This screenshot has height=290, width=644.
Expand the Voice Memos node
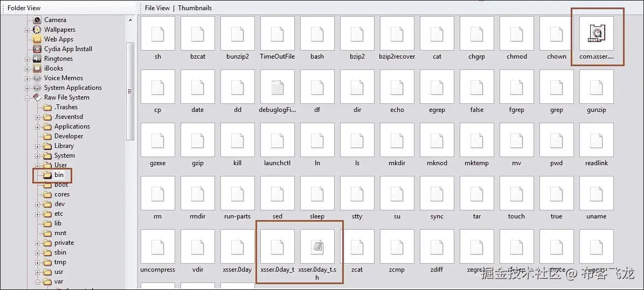click(27, 79)
